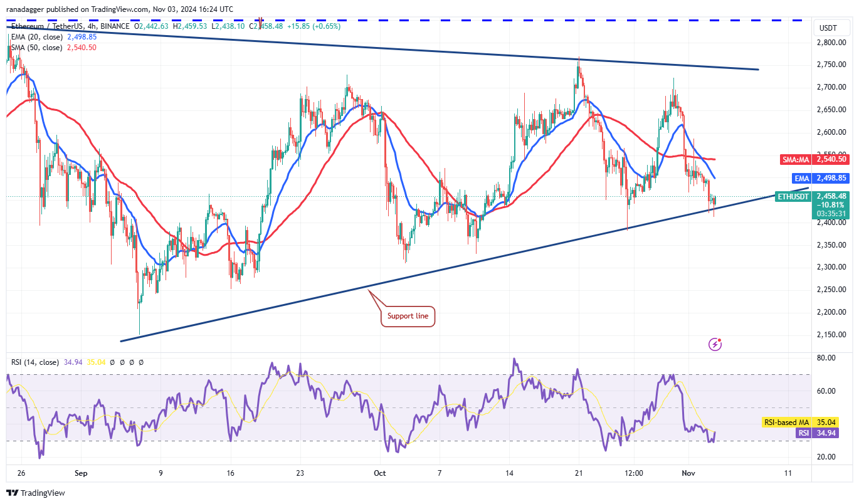859x504 pixels.
Task: Open the RSI more-options icon
Action: 141,362
